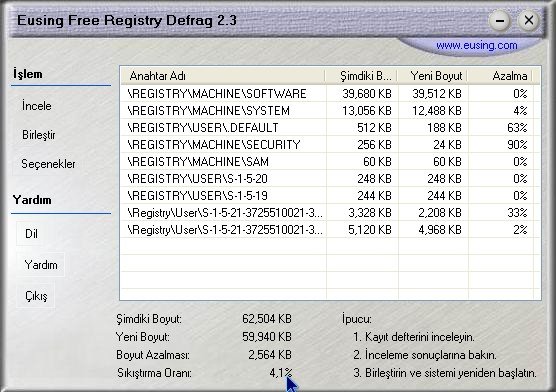Sort by Şimdiki B... column header

(361, 76)
